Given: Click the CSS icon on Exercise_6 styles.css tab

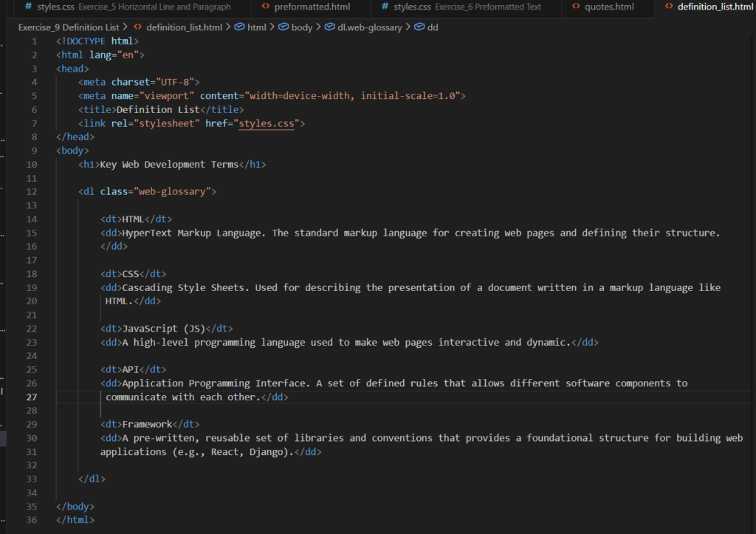Looking at the screenshot, I should [x=385, y=7].
